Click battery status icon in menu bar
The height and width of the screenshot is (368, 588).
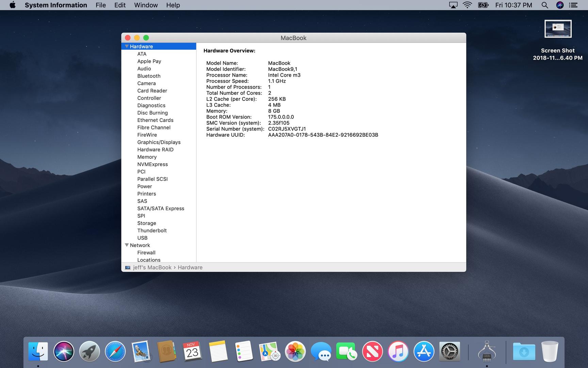[483, 5]
